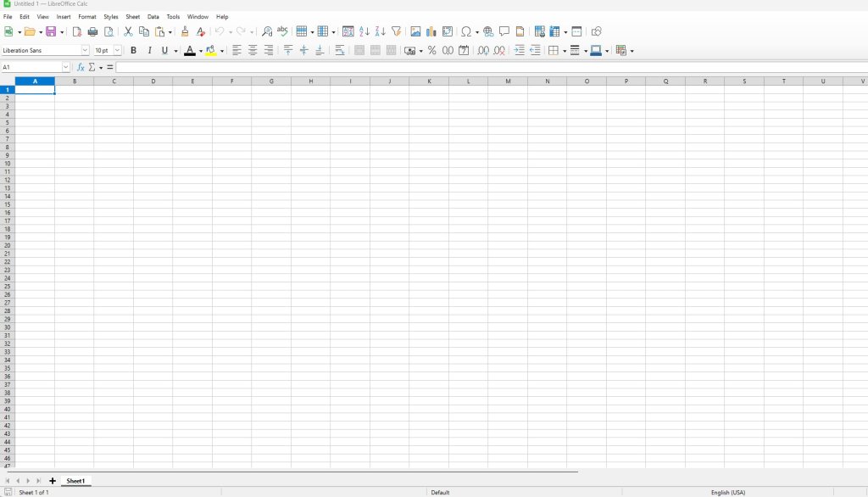Toggle Underline formatting
Viewport: 868px width, 497px height.
coord(164,50)
